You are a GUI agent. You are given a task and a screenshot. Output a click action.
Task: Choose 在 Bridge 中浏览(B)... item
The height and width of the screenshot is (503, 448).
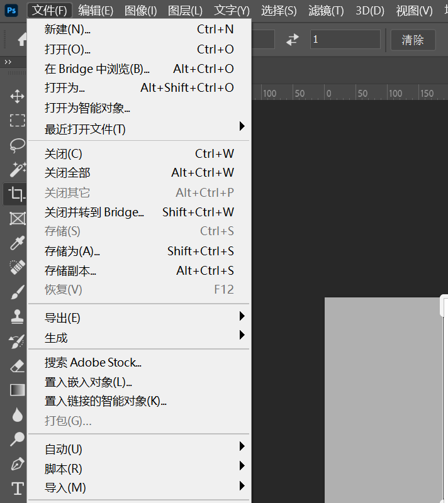(x=139, y=69)
